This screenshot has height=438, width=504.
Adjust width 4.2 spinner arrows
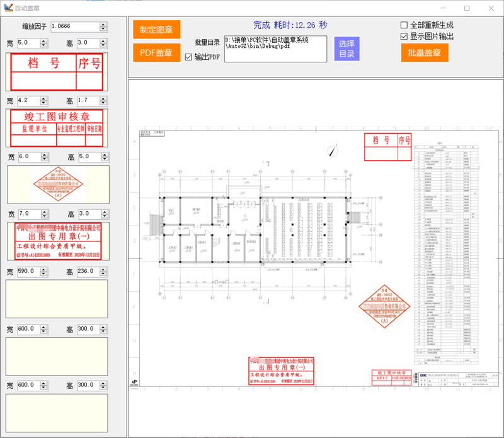[x=43, y=101]
